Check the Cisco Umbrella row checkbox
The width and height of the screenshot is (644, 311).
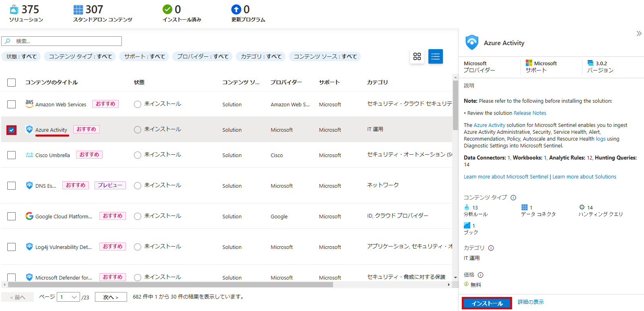11,155
